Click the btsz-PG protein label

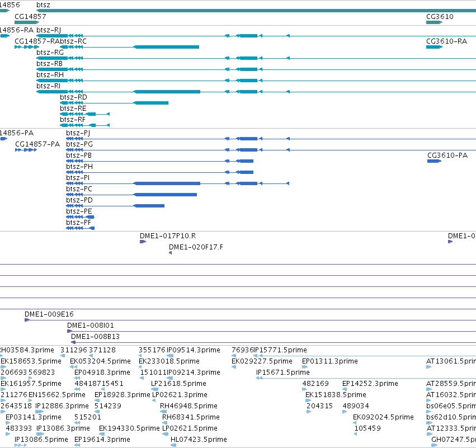tap(79, 144)
